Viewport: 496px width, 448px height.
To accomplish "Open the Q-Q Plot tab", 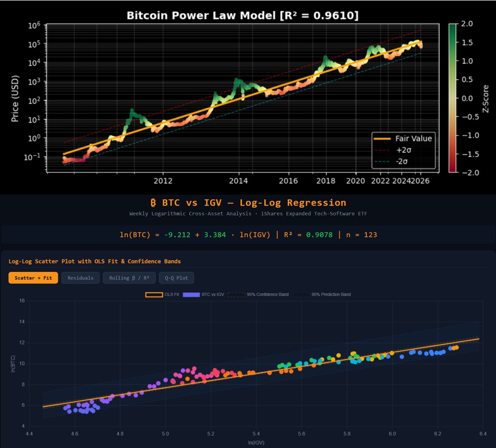I will (177, 278).
